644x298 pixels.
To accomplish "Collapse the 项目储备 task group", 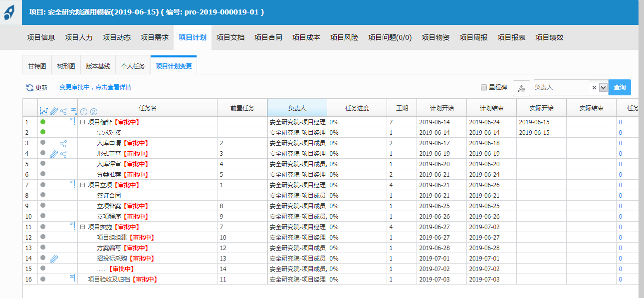I will pos(83,122).
